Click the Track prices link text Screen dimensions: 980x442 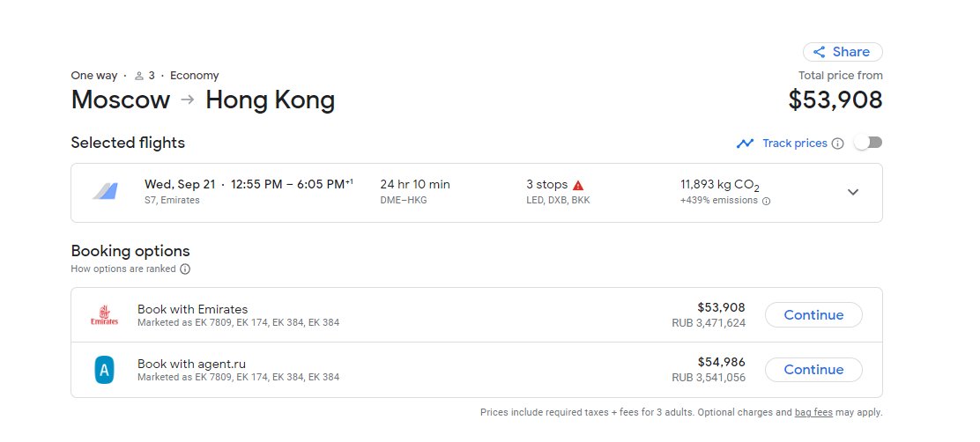794,144
